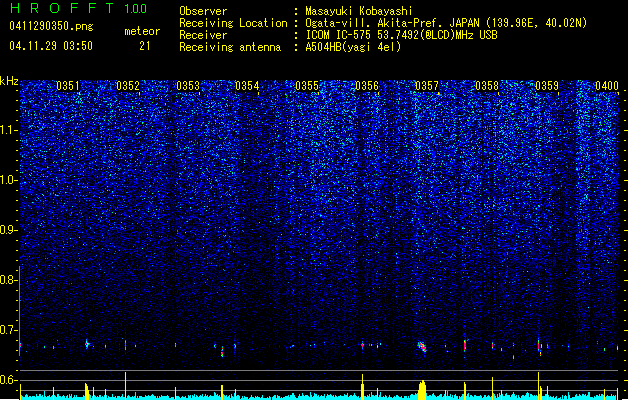Viewport: 629px width, 400px height.
Task: Click the HROFFT 1.0.0 title text
Action: (78, 8)
